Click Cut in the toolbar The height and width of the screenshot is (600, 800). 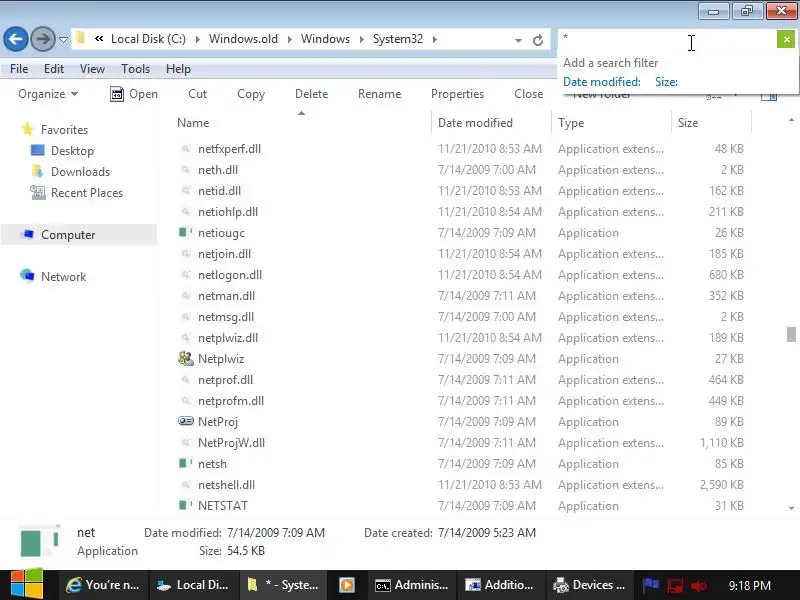[x=197, y=94]
